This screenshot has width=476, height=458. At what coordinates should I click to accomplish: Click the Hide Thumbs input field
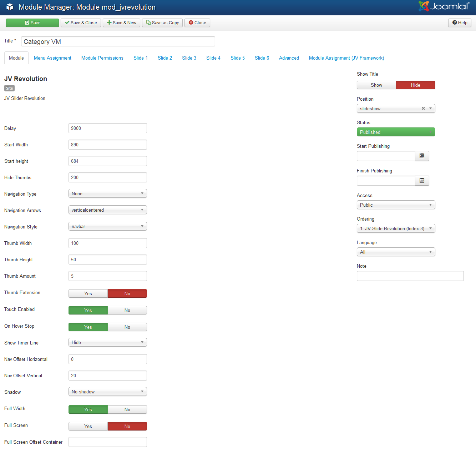108,177
